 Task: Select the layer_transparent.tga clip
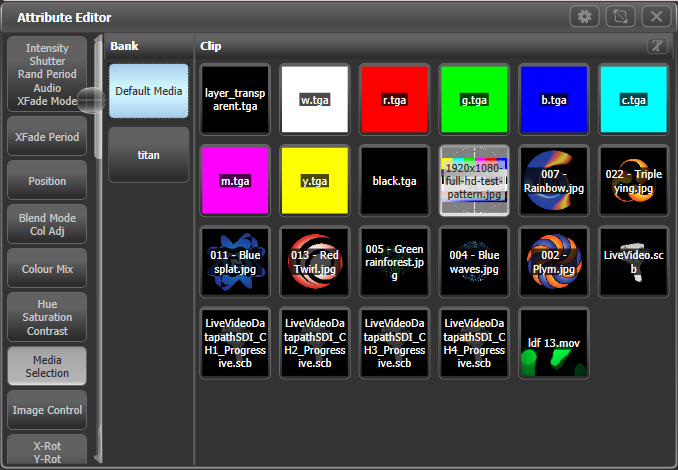coord(235,99)
